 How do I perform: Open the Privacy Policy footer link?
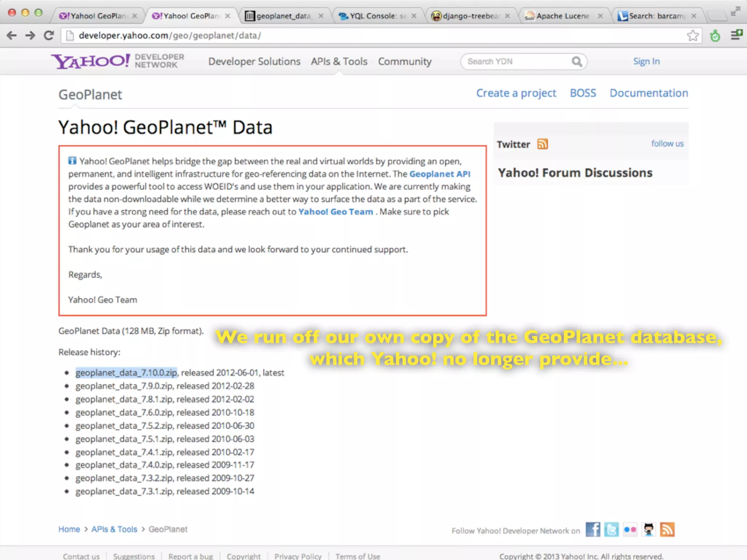click(298, 556)
